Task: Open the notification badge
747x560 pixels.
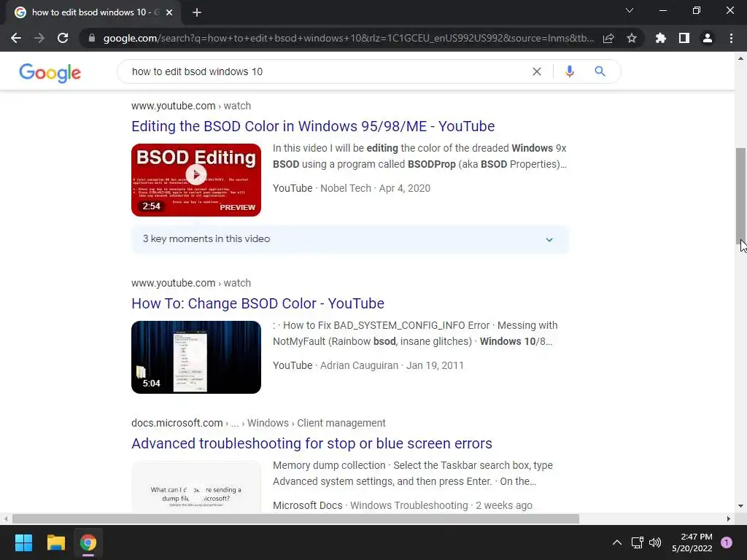Action: coord(726,542)
